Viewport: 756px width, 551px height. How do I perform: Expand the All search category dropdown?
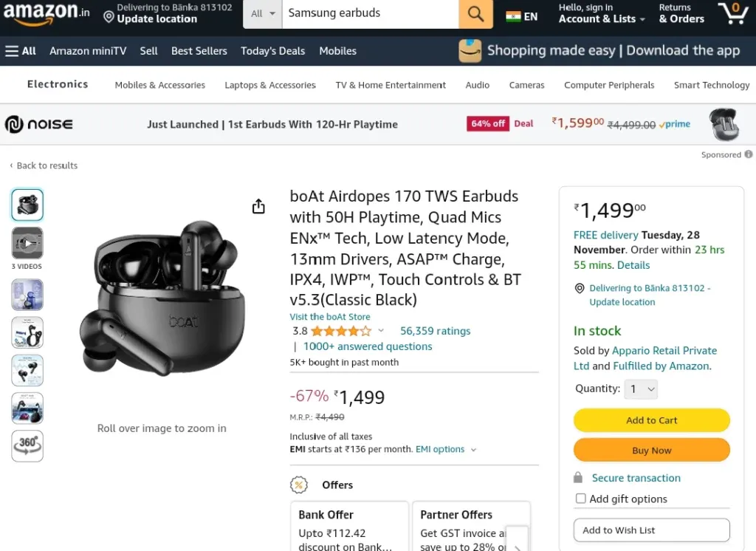coord(262,13)
